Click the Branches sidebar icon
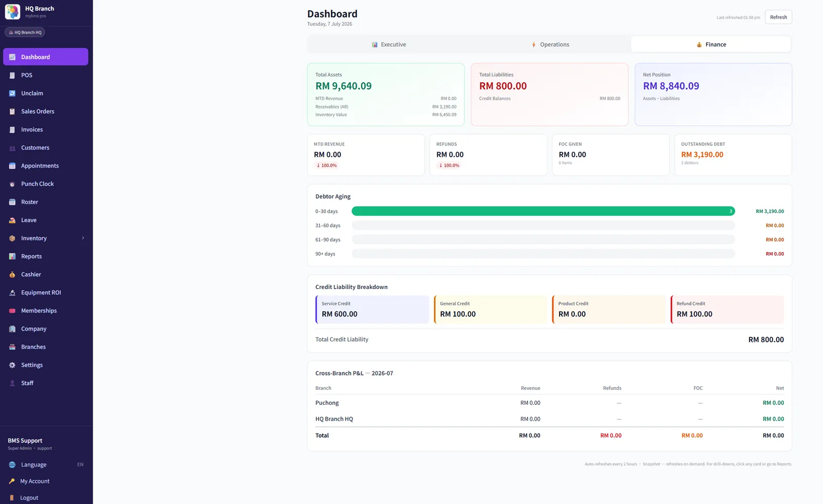This screenshot has width=823, height=504. click(12, 347)
